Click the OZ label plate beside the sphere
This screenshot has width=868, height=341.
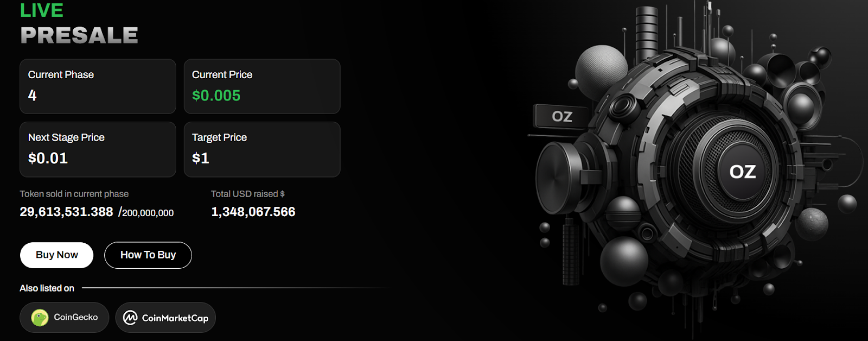pos(562,116)
